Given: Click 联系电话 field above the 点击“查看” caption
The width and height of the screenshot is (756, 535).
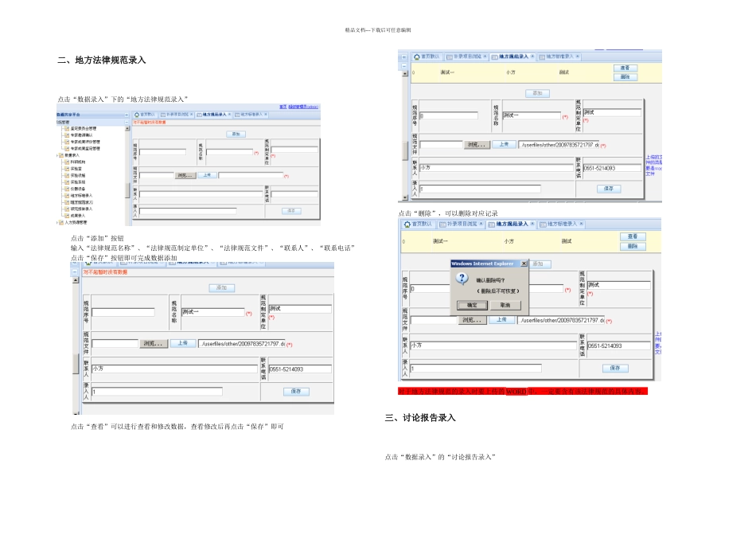Looking at the screenshot, I should click(x=300, y=369).
